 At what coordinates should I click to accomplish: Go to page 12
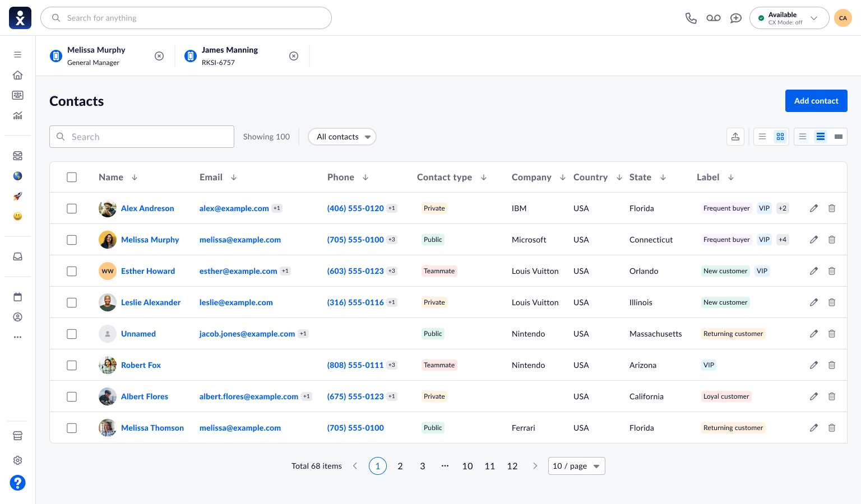click(x=512, y=466)
